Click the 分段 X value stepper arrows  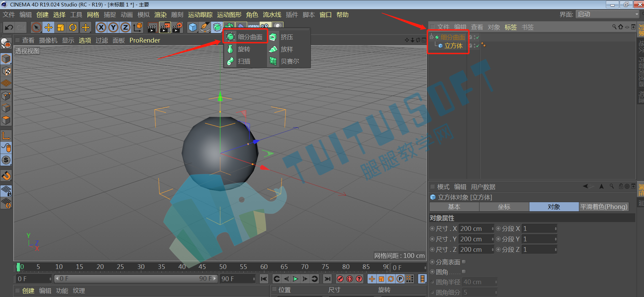555,229
